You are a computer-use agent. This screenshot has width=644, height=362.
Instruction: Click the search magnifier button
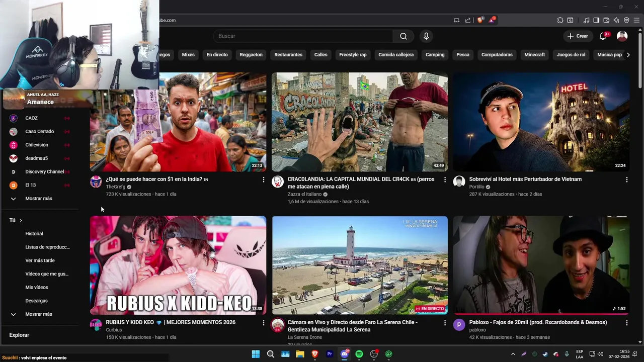point(404,36)
